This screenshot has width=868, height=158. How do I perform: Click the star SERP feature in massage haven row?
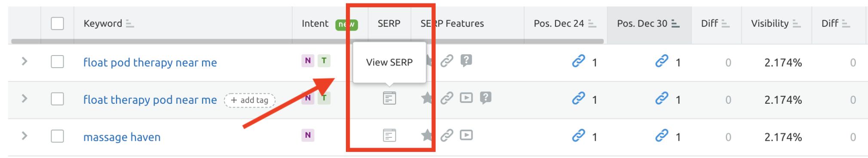coord(427,136)
